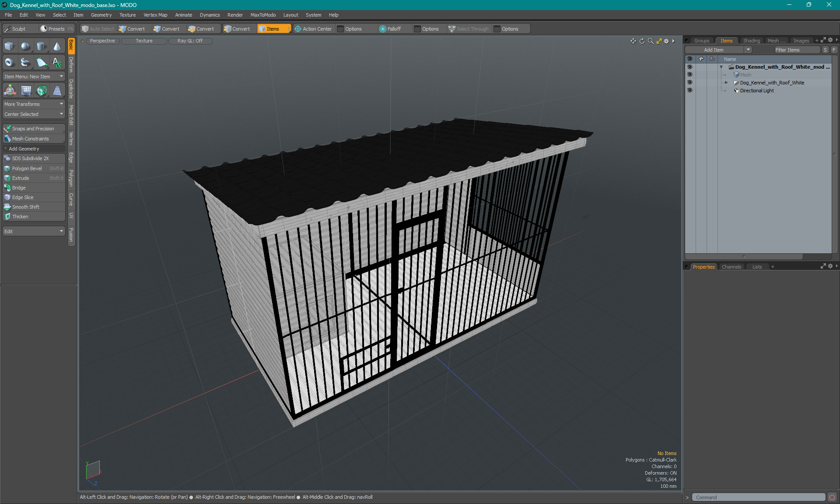Click the viewport pan/move icon
The width and height of the screenshot is (840, 504).
633,41
